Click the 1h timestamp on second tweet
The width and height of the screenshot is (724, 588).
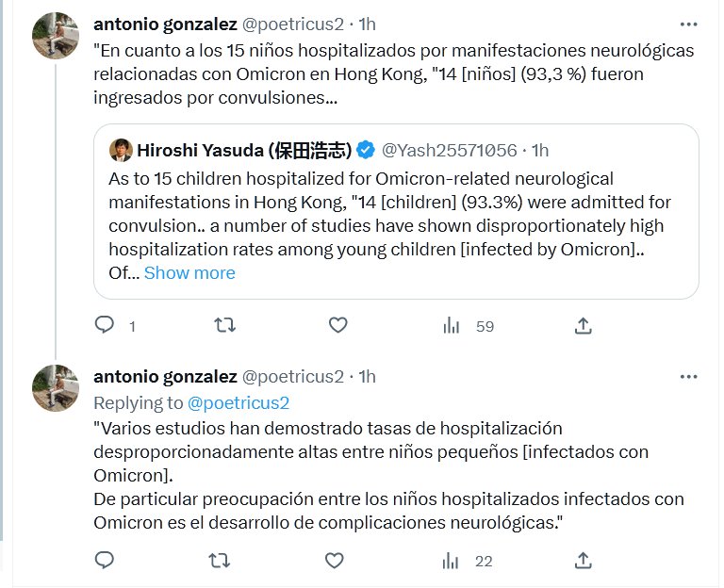[366, 376]
